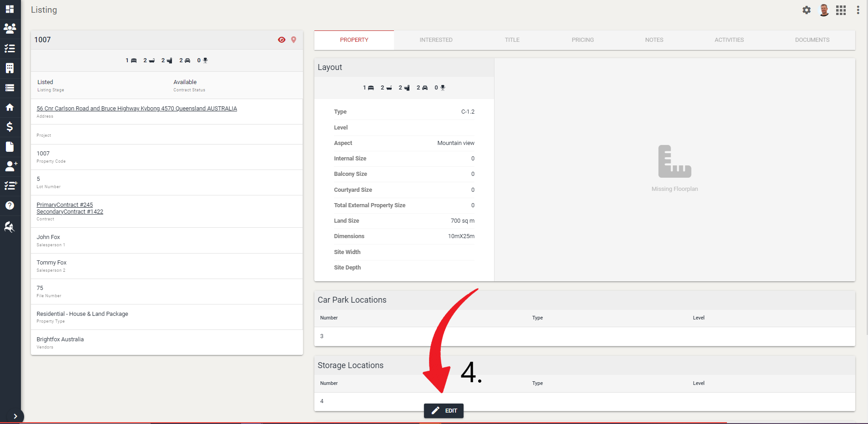This screenshot has width=868, height=424.
Task: Click the documents page icon in sidebar
Action: (10, 146)
